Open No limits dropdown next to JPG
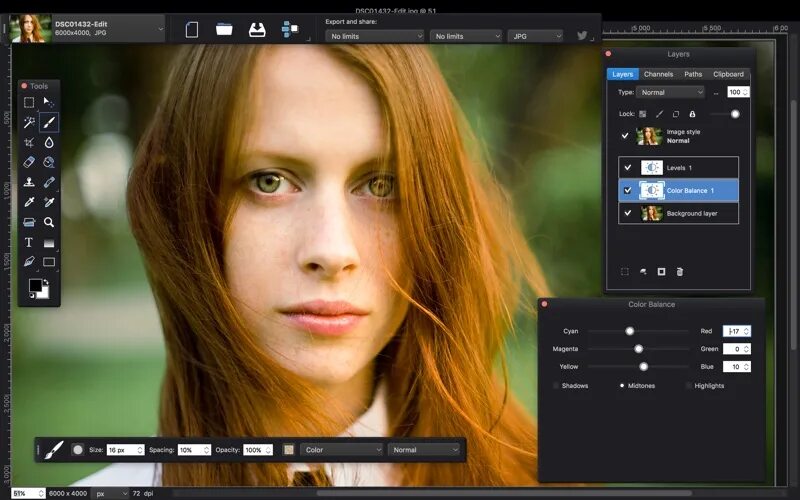This screenshot has width=800, height=500. [x=466, y=36]
